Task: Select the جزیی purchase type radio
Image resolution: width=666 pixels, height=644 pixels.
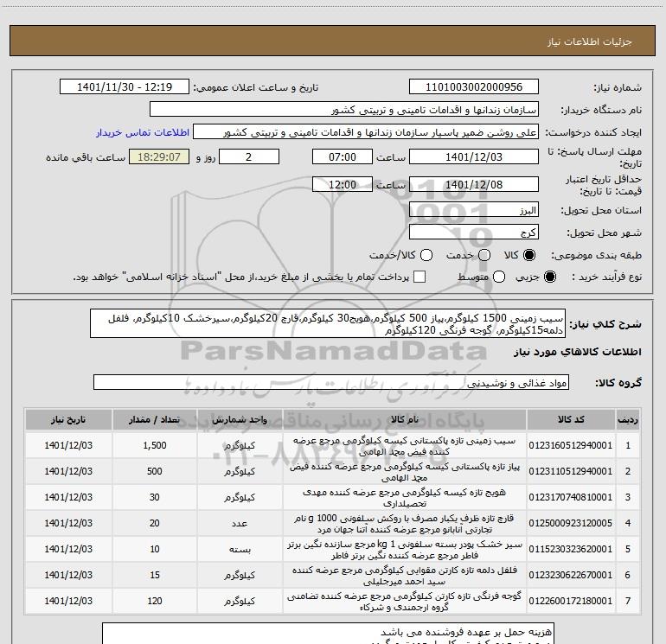Action: [549, 277]
